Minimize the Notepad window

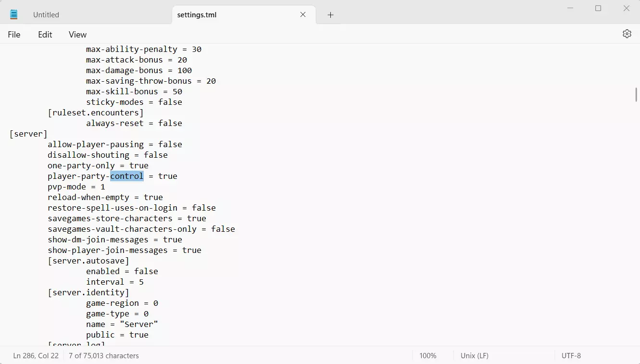click(x=570, y=8)
